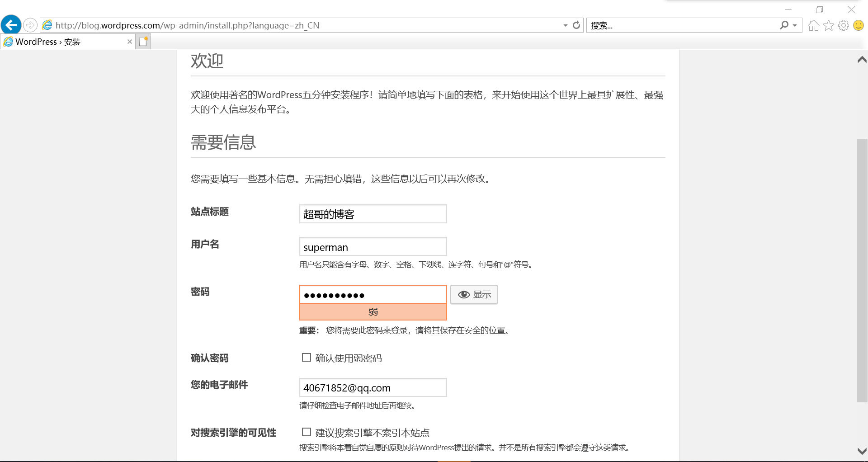The width and height of the screenshot is (868, 462).
Task: Click the 确认密码 label
Action: (210, 358)
